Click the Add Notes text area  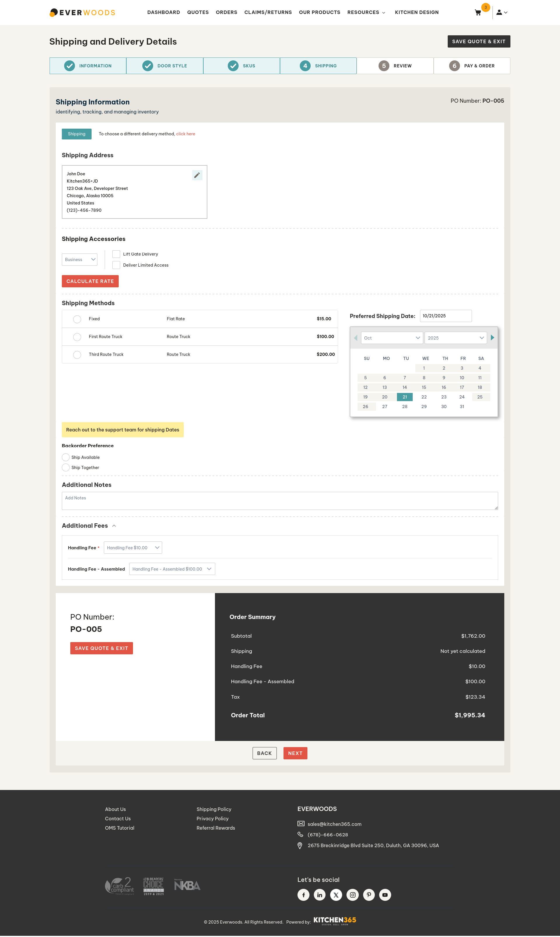[280, 501]
